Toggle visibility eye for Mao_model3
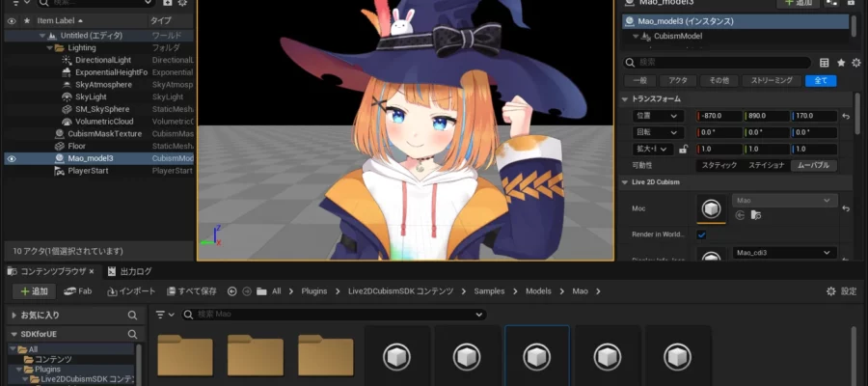Image resolution: width=868 pixels, height=386 pixels. tap(12, 158)
